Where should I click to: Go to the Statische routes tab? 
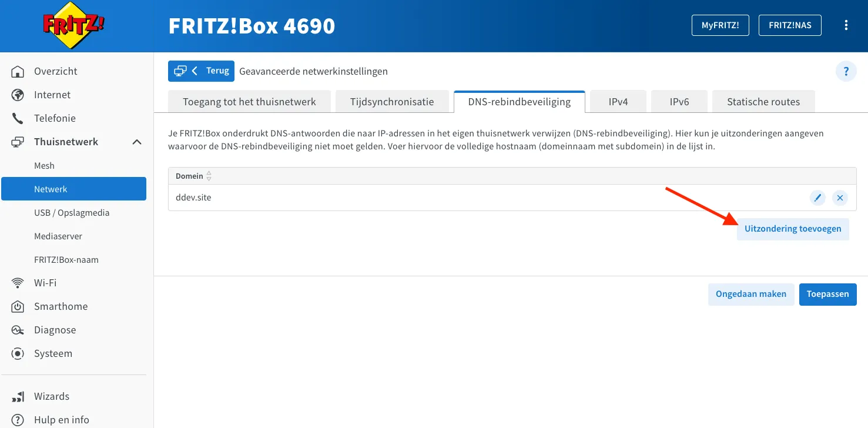[763, 101]
